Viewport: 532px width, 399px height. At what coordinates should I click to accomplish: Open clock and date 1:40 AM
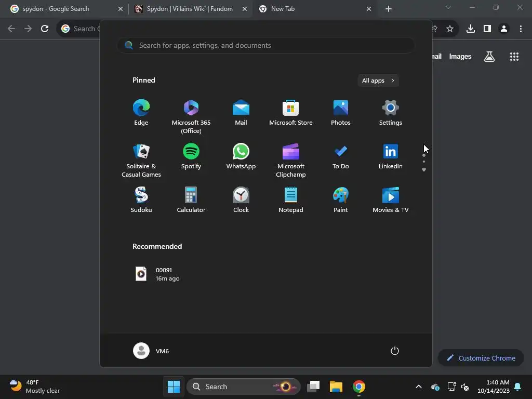(x=494, y=387)
